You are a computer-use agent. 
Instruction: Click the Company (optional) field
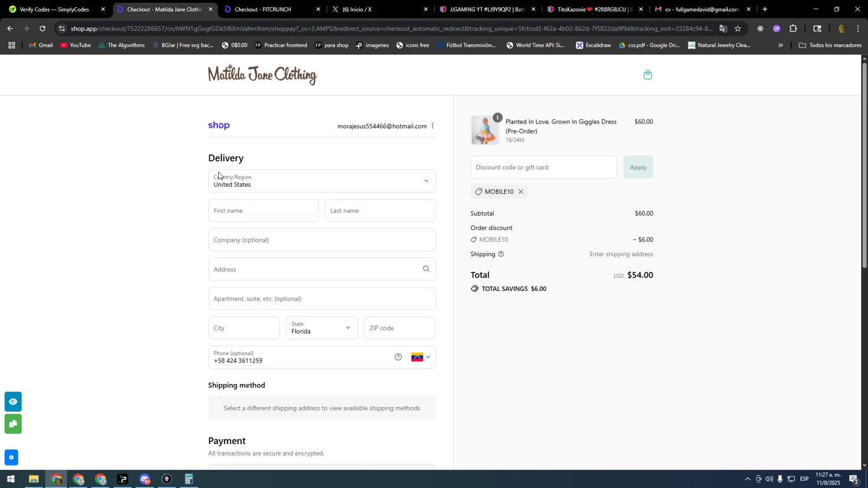click(322, 240)
